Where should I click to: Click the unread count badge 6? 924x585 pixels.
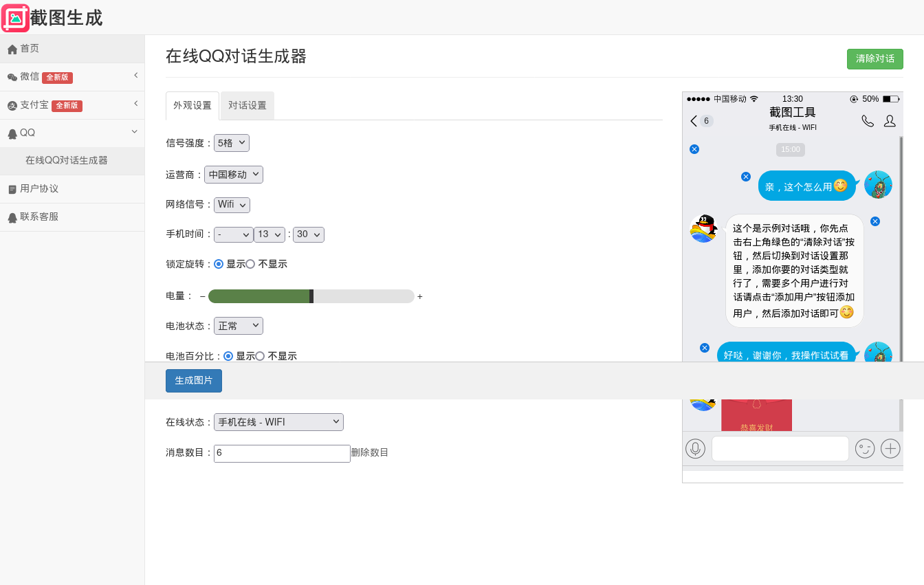707,121
